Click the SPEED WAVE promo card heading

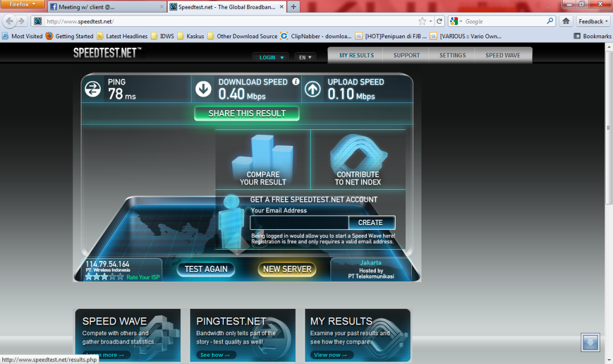pyautogui.click(x=114, y=321)
